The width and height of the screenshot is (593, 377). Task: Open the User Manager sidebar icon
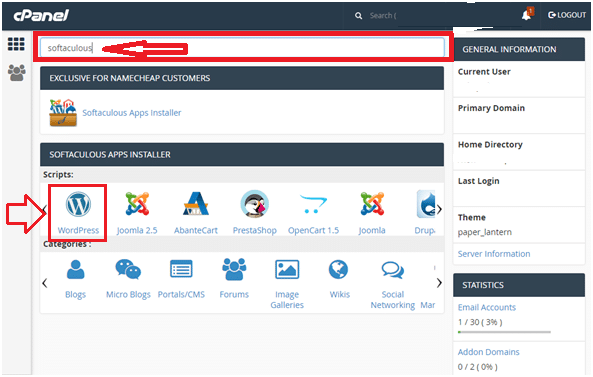coord(17,73)
